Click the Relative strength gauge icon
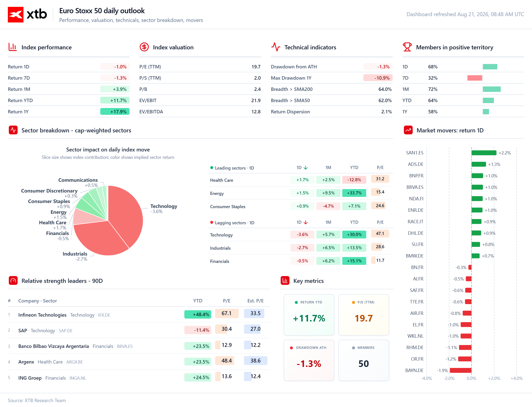The height and width of the screenshot is (407, 532). 13,280
